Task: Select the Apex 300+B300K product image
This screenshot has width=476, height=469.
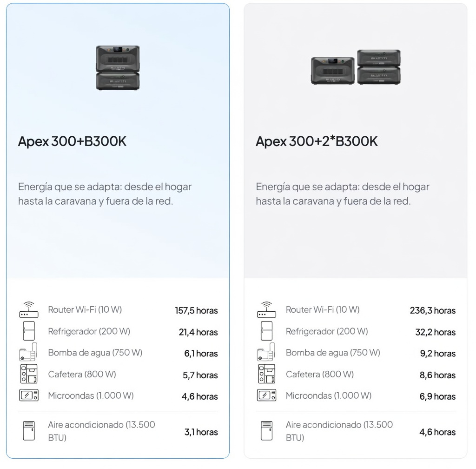Action: pos(118,67)
